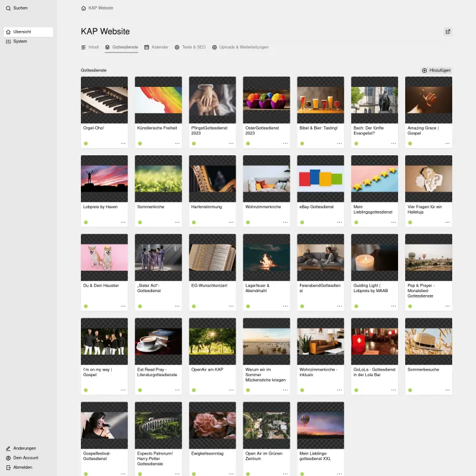Click the System icon in the sidebar
This screenshot has height=476, width=476.
tap(7, 42)
